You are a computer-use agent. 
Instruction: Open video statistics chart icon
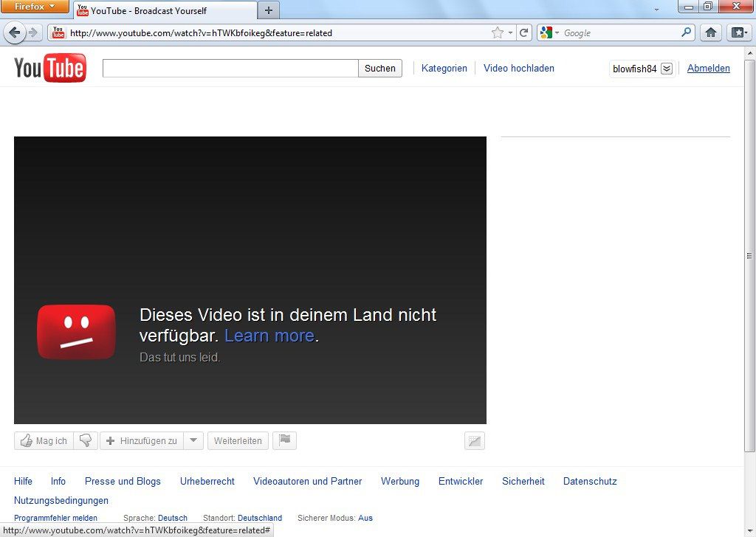(475, 441)
